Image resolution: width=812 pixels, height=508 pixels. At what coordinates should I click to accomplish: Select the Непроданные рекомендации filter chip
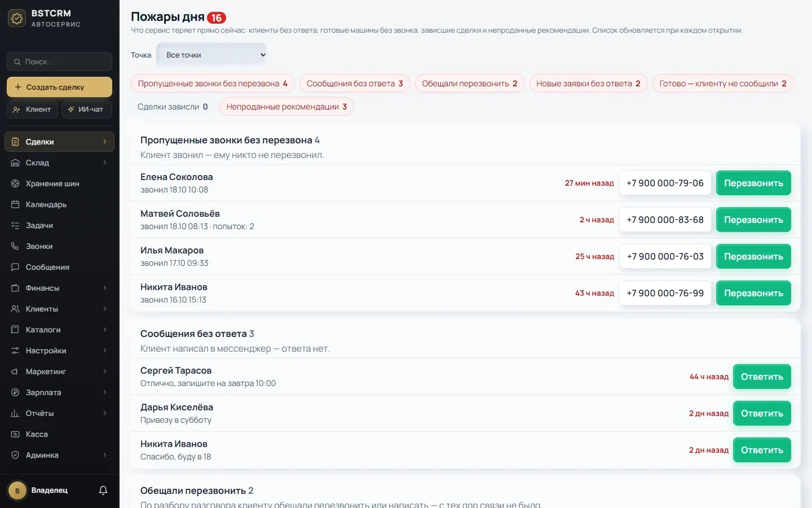[286, 107]
